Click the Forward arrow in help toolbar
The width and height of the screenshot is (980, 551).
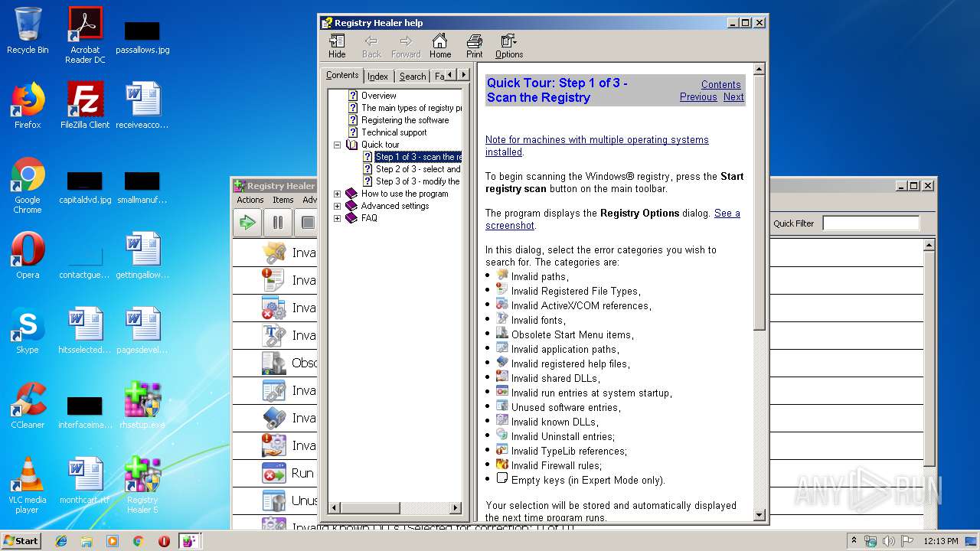(406, 46)
